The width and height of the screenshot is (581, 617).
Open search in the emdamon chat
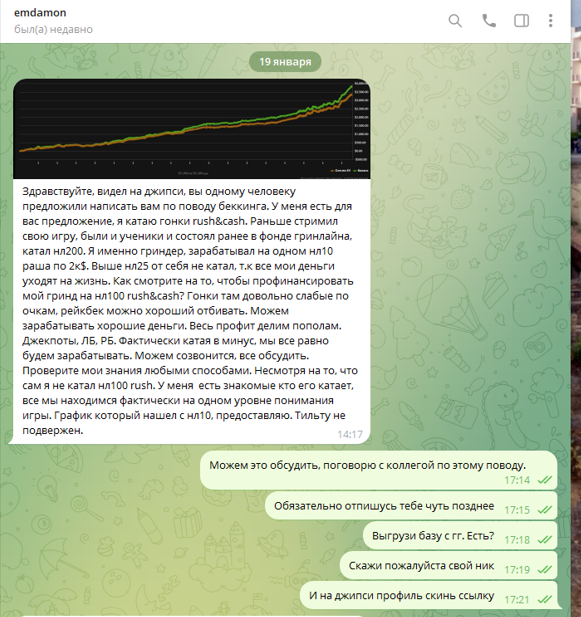click(455, 20)
